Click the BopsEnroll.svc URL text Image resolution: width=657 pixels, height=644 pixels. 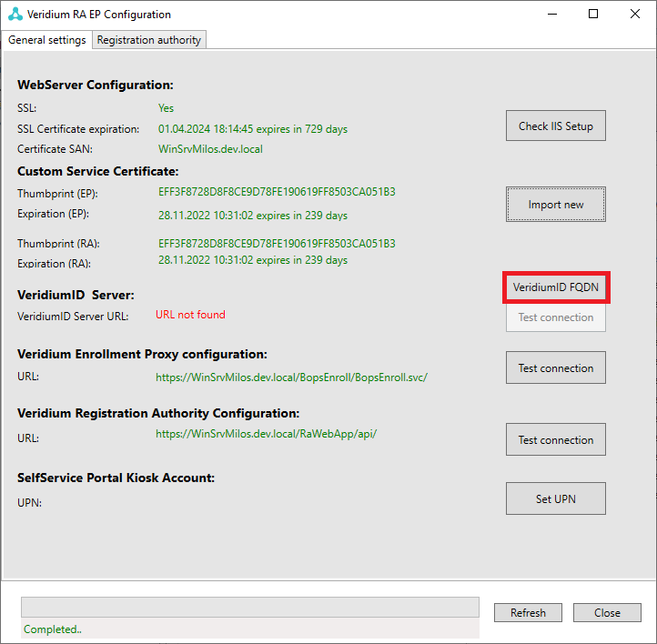click(291, 377)
